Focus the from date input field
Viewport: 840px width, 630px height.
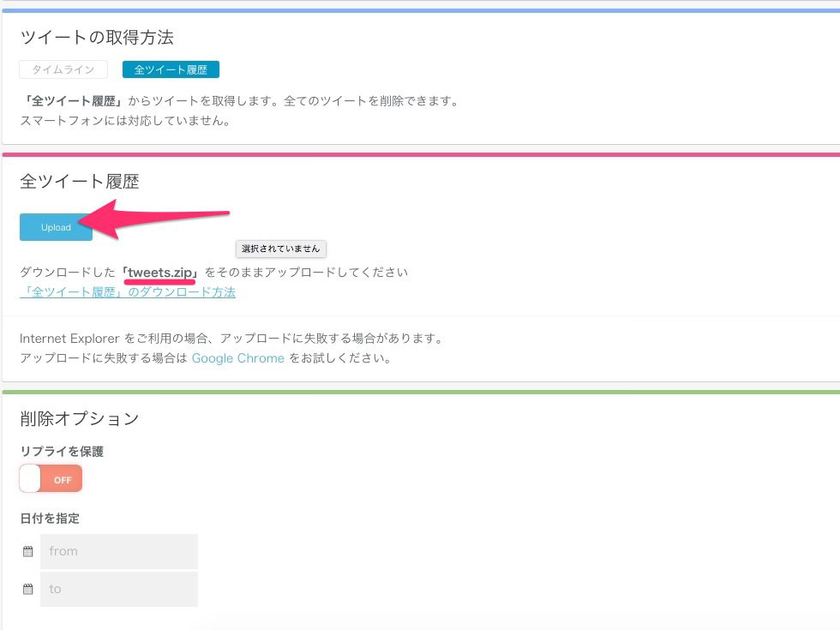[x=119, y=551]
